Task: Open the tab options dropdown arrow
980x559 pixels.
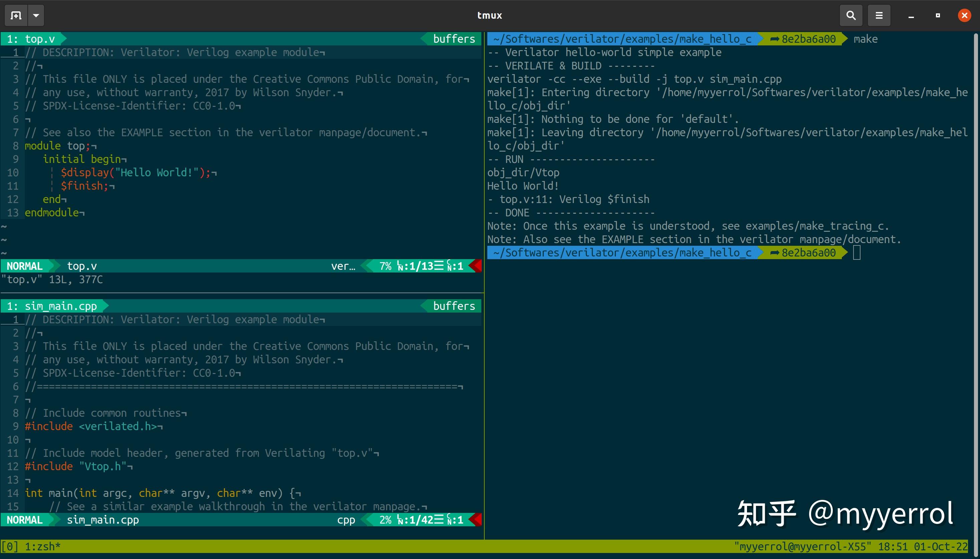Action: [x=36, y=15]
